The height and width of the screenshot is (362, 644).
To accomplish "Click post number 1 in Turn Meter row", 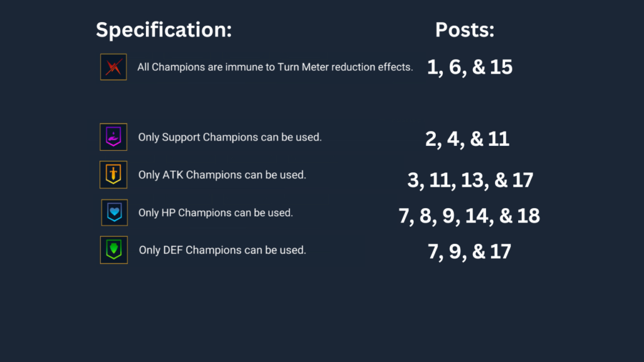I will [433, 67].
